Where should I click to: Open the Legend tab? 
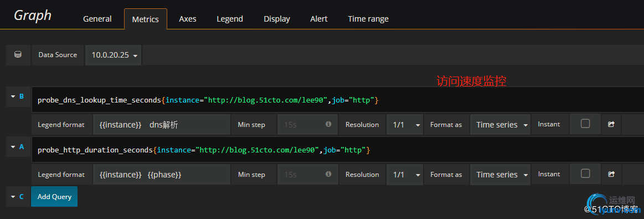(230, 19)
